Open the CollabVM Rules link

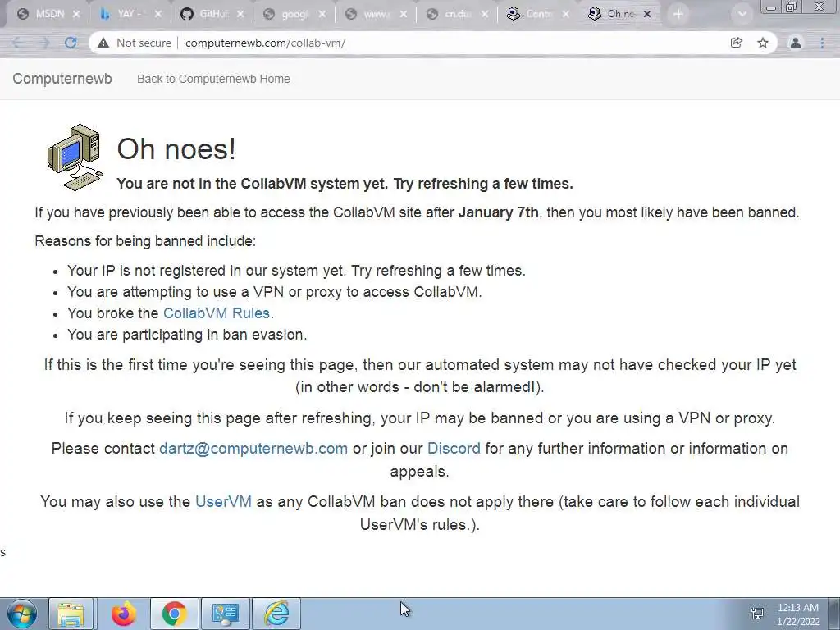click(217, 313)
